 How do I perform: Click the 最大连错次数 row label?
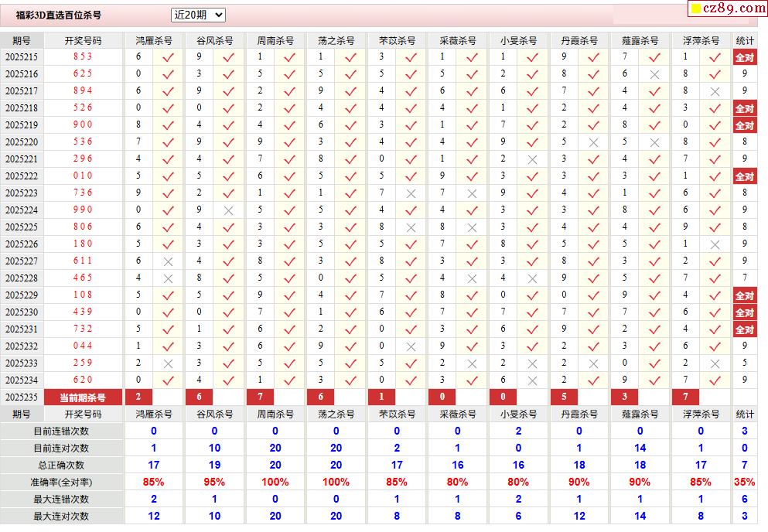pos(61,500)
